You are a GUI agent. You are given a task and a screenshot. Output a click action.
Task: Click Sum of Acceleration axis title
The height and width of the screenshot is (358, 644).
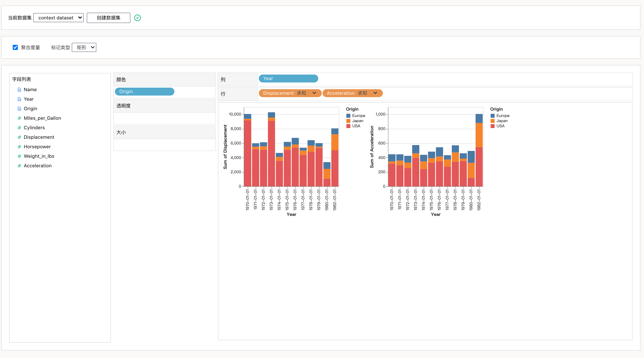click(x=372, y=147)
